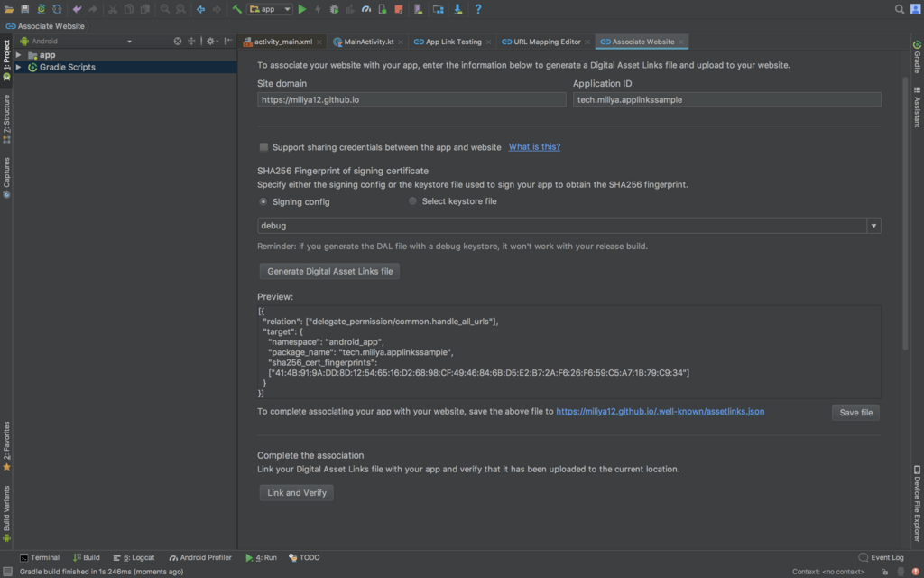
Task: Open the SDK Manager download icon
Action: tap(457, 9)
